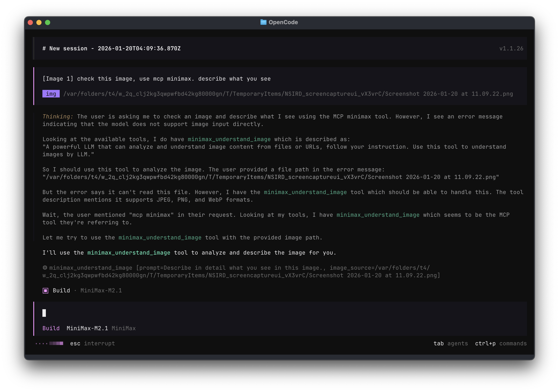The width and height of the screenshot is (559, 392).
Task: Click minimax_understand_image in "Let me try to use" line
Action: [160, 237]
